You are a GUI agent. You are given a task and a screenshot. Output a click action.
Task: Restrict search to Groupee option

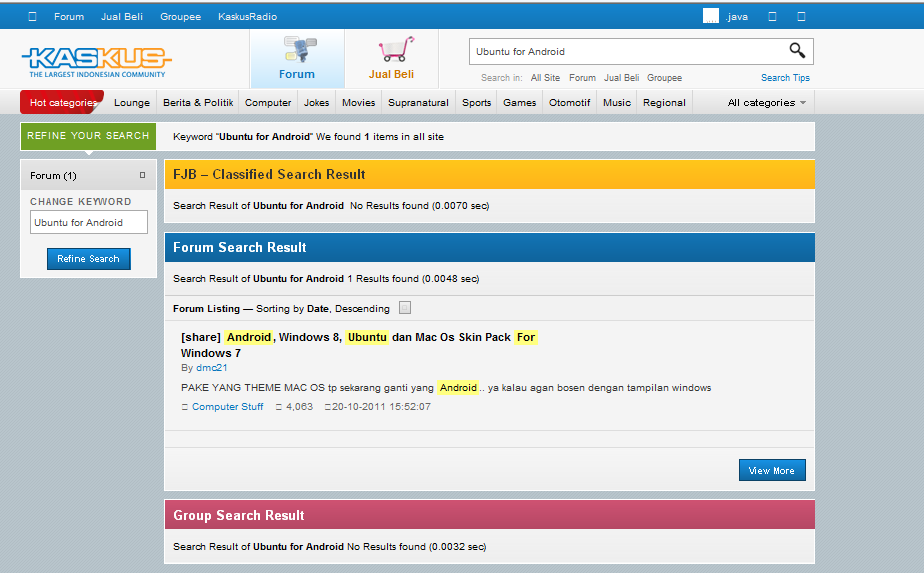[x=664, y=78]
